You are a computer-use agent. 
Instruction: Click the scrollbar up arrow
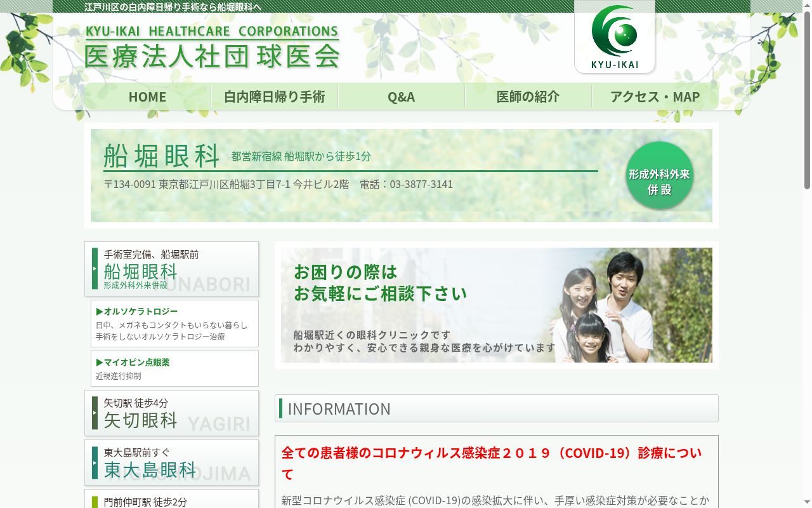click(x=807, y=5)
